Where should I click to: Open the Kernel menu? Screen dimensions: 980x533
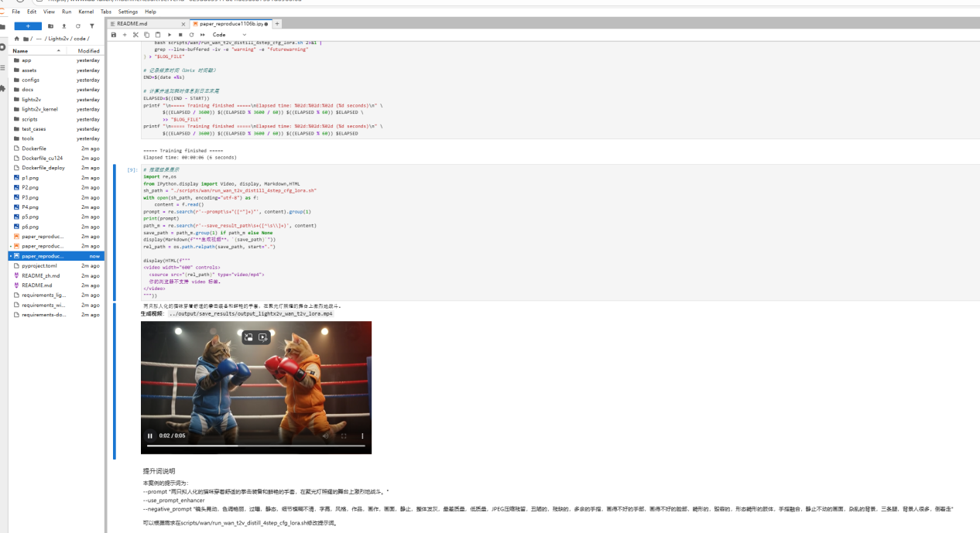pos(86,12)
